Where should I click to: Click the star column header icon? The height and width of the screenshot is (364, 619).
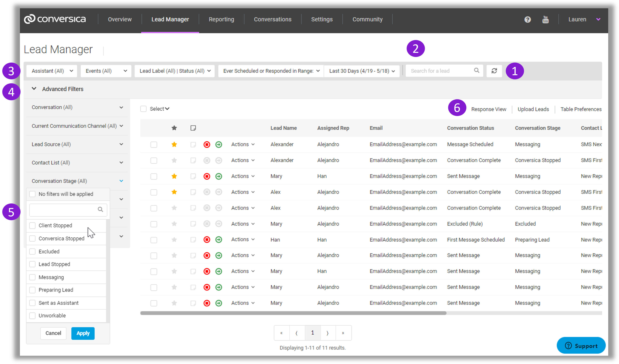(174, 128)
